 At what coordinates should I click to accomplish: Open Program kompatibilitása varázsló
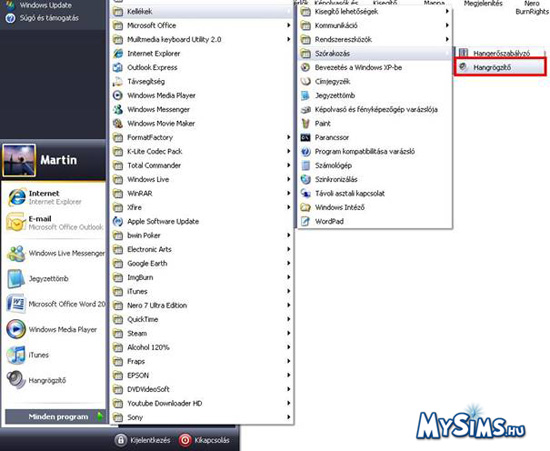coord(375,152)
